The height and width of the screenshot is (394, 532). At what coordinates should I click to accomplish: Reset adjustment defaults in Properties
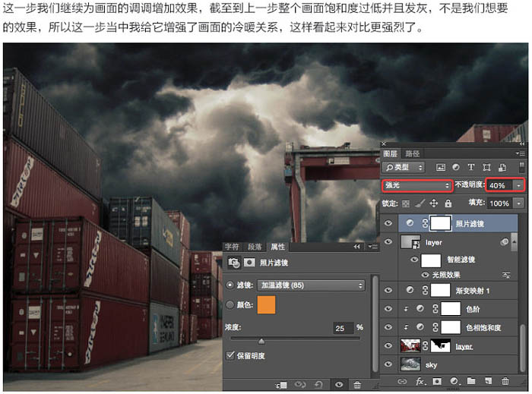[x=318, y=385]
